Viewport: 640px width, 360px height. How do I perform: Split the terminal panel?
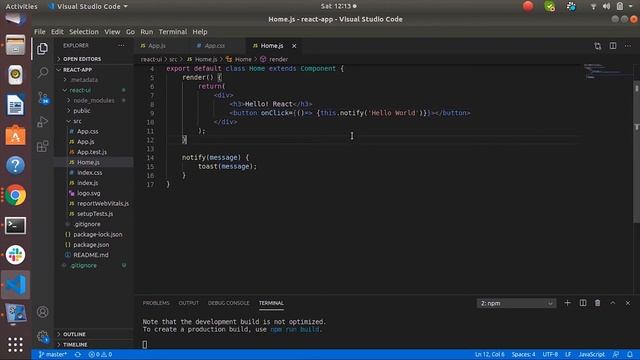click(583, 303)
